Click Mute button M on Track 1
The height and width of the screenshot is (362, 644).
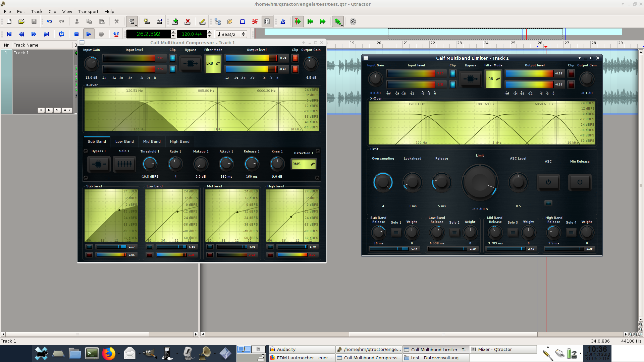coord(49,110)
